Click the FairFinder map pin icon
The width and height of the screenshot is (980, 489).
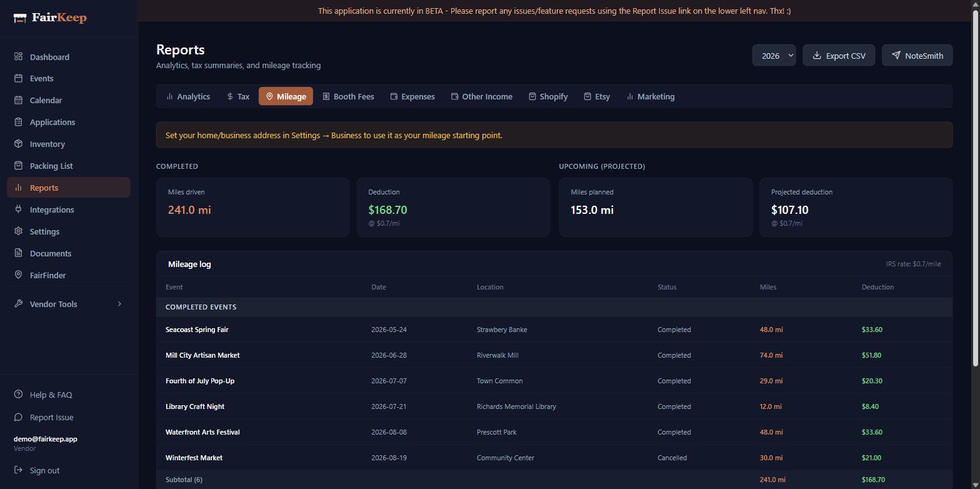click(18, 275)
